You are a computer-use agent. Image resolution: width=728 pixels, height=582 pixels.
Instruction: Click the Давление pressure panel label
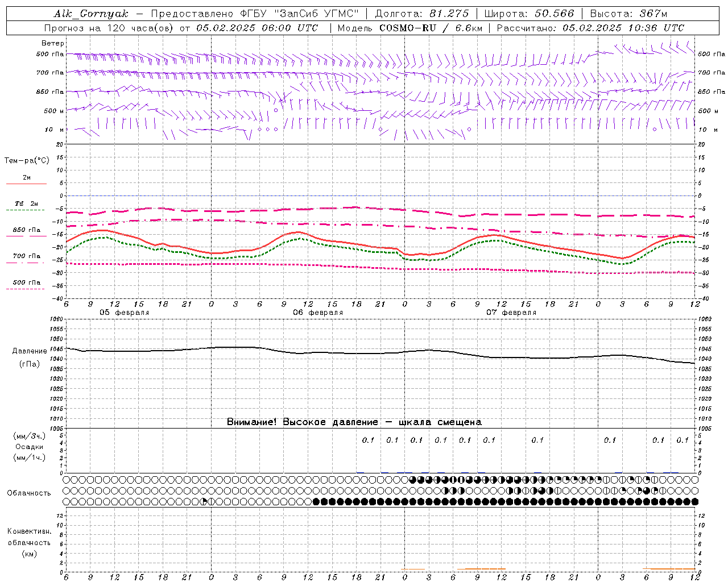tap(30, 351)
